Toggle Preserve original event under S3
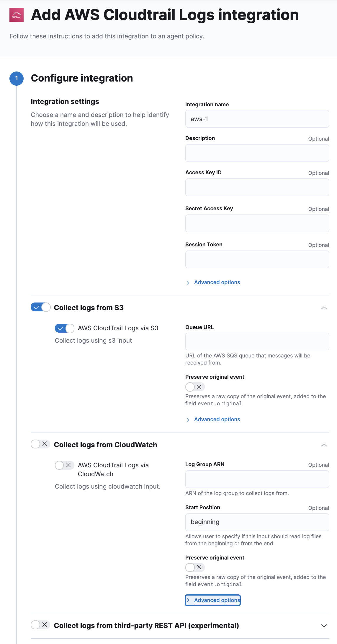Screen dimensions: 337x644 (x=195, y=387)
